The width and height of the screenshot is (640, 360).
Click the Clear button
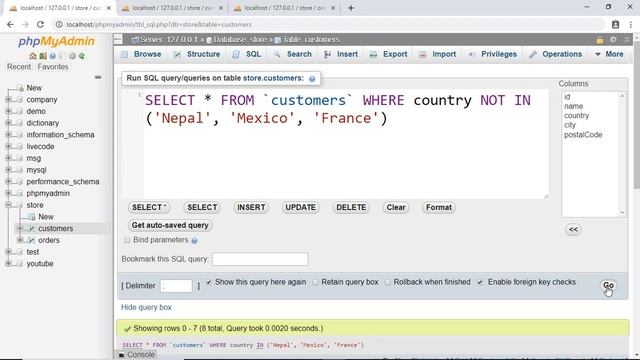pyautogui.click(x=396, y=207)
